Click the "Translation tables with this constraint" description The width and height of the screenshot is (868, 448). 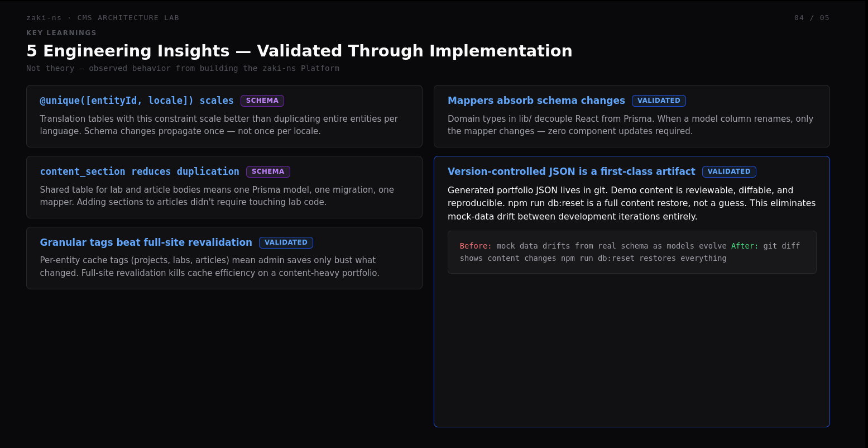pos(219,125)
